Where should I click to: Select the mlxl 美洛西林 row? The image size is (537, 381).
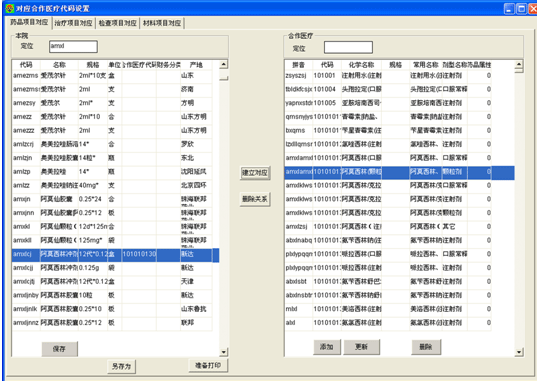point(388,309)
